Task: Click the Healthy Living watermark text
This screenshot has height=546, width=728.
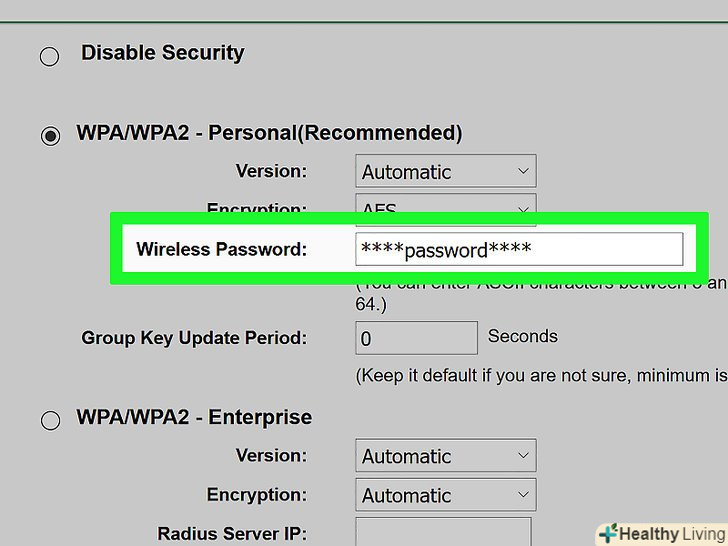Action: 669,534
